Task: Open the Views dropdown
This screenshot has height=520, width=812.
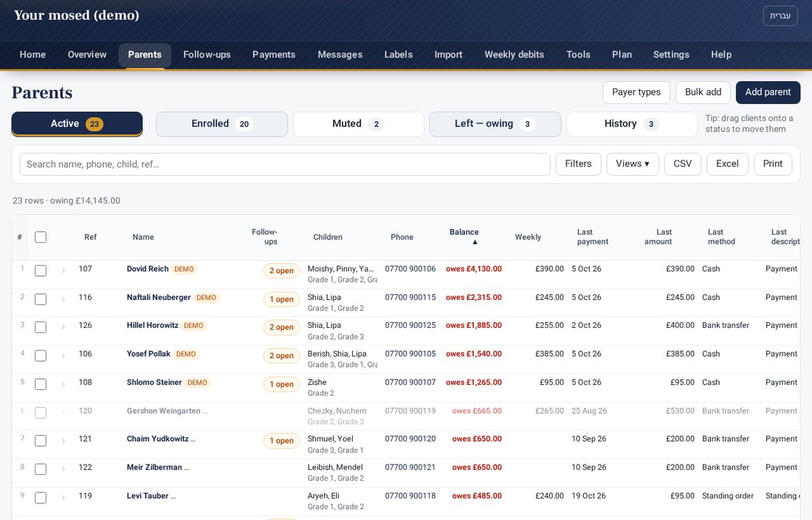Action: coord(633,164)
